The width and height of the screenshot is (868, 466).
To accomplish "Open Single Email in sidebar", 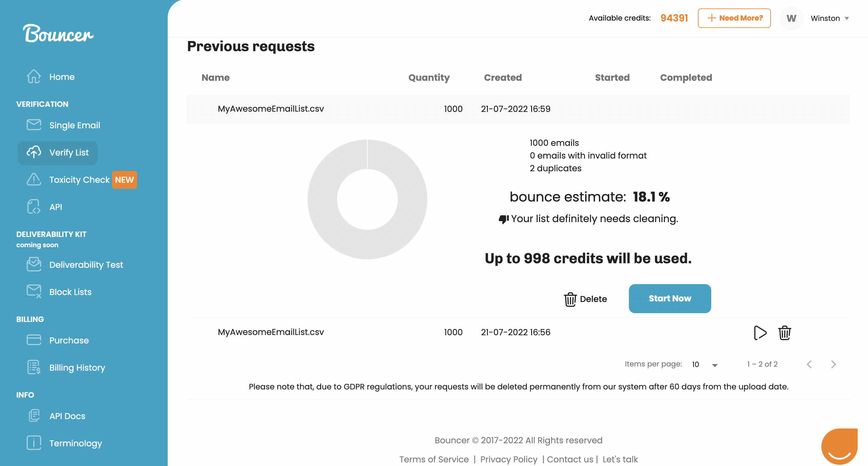I will click(74, 125).
